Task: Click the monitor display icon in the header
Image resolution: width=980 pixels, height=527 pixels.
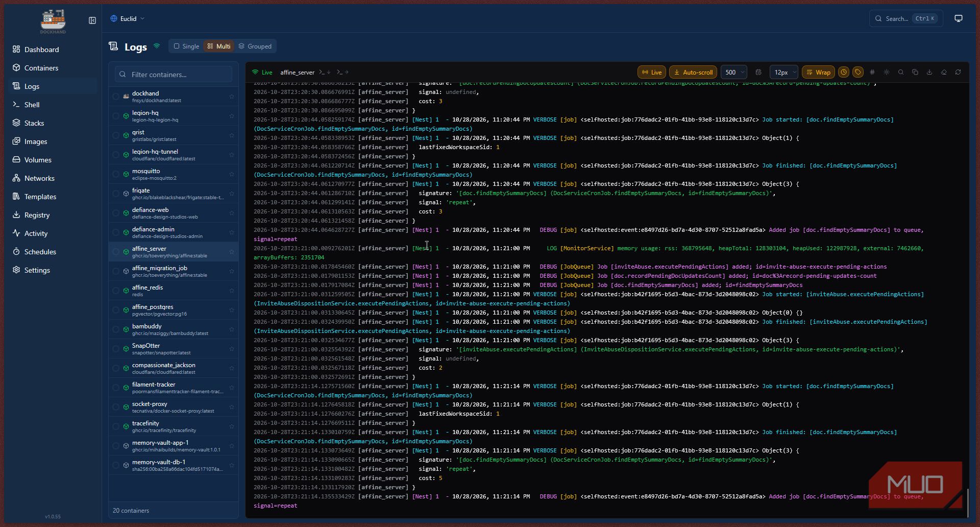Action: point(959,18)
